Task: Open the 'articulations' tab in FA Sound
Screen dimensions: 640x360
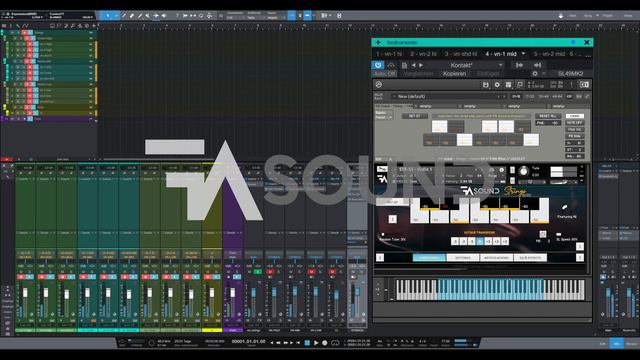Action: (496, 258)
